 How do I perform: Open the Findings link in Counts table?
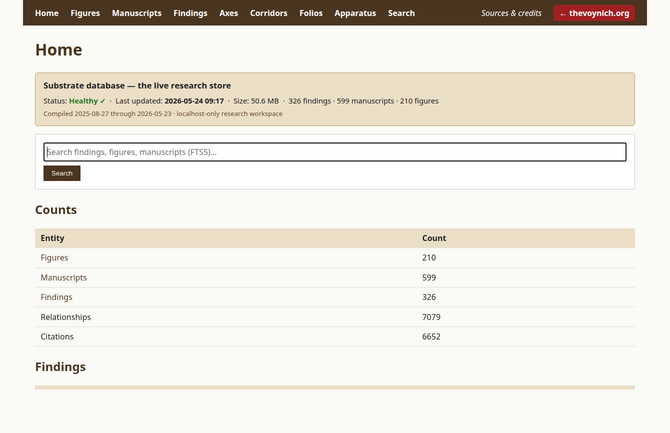(x=56, y=297)
